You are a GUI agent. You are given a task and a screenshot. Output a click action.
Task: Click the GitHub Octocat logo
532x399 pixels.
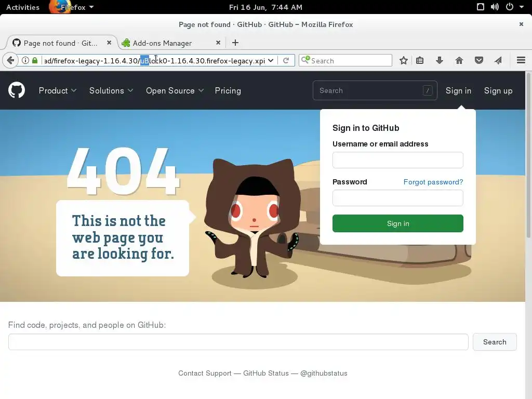coord(17,90)
